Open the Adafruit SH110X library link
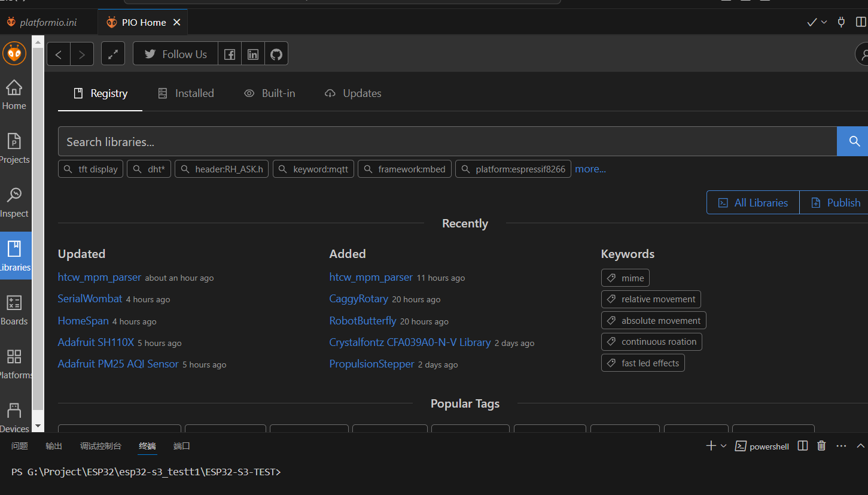This screenshot has height=495, width=868. pyautogui.click(x=96, y=342)
